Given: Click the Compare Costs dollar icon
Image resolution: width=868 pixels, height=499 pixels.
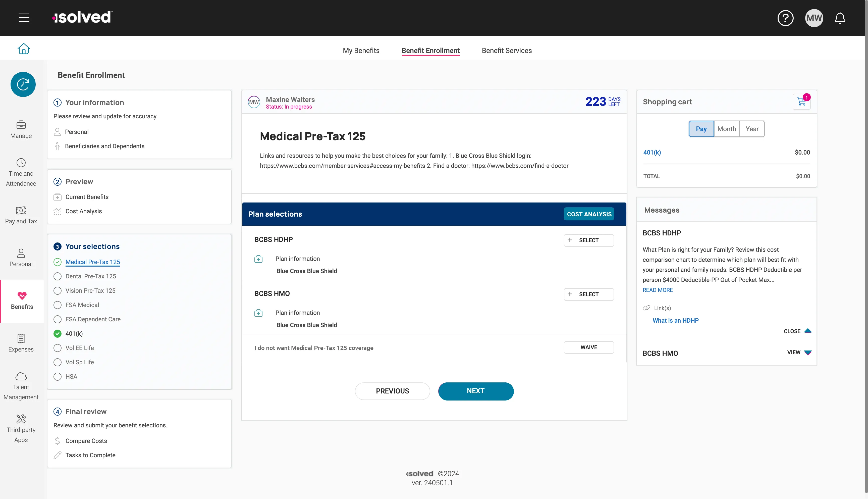Looking at the screenshot, I should tap(58, 441).
